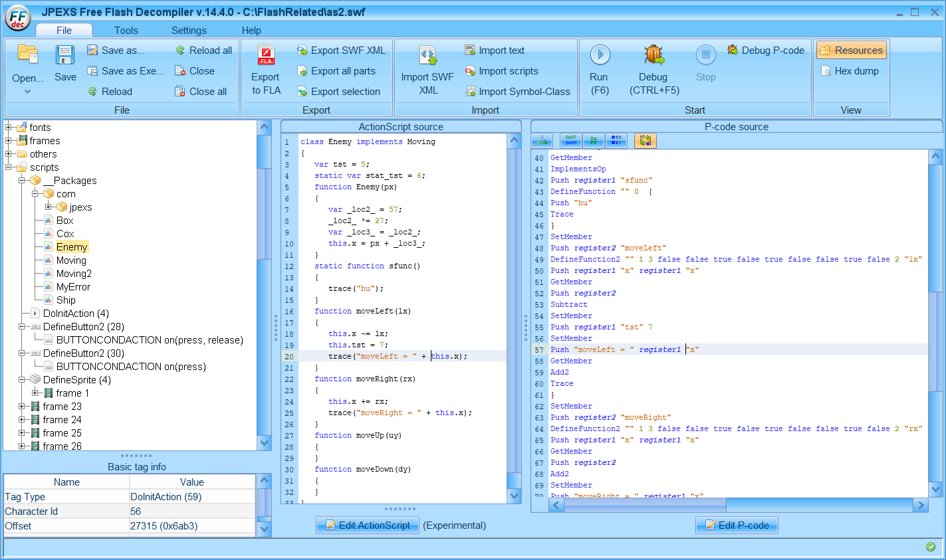Screen dimensions: 946x560
Task: Expand the fonts folder node
Action: [9, 128]
